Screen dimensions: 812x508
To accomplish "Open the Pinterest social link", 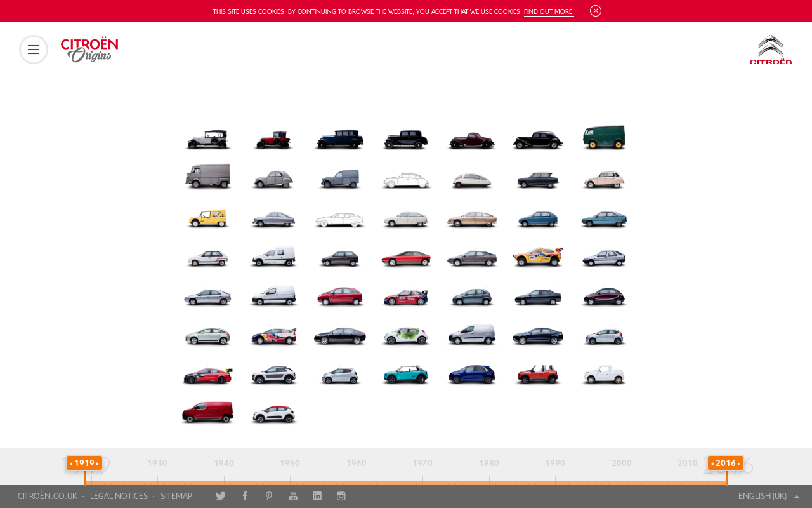I will coord(269,496).
